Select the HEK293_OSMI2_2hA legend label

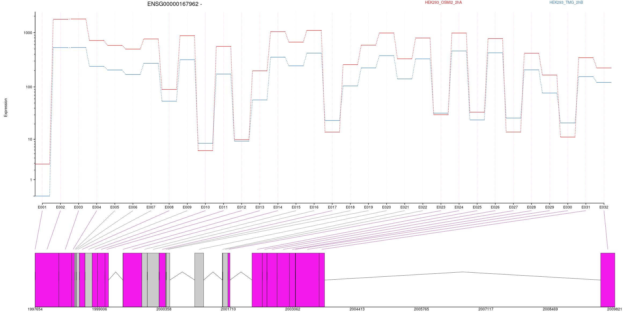click(443, 2)
